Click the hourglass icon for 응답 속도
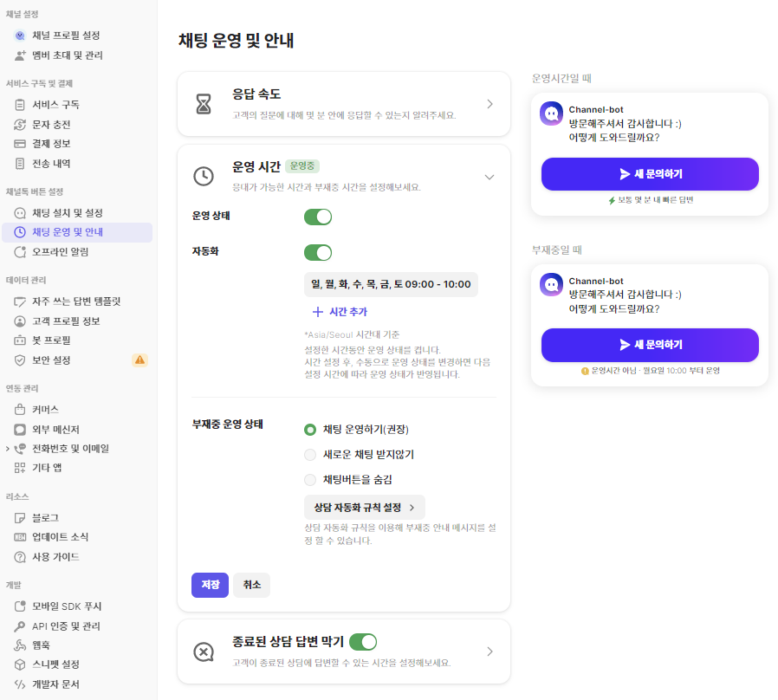 tap(203, 105)
